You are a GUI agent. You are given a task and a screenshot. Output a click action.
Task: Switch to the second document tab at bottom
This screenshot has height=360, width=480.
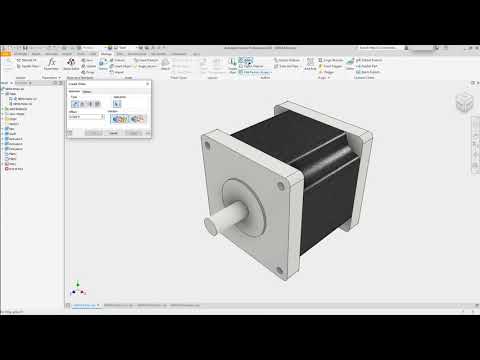[x=118, y=305]
